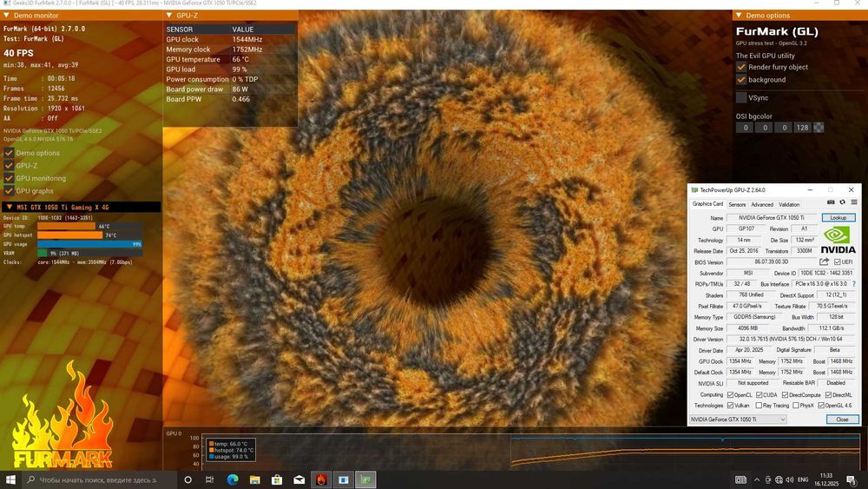Click the '40 FPS' readout
Viewport: 868px width, 489px height.
[x=18, y=53]
